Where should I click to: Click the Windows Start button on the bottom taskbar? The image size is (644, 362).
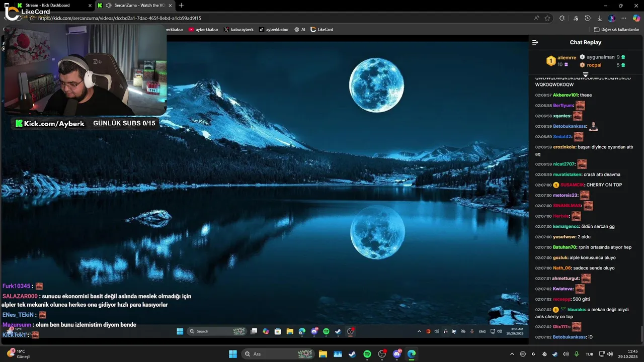coord(233,354)
